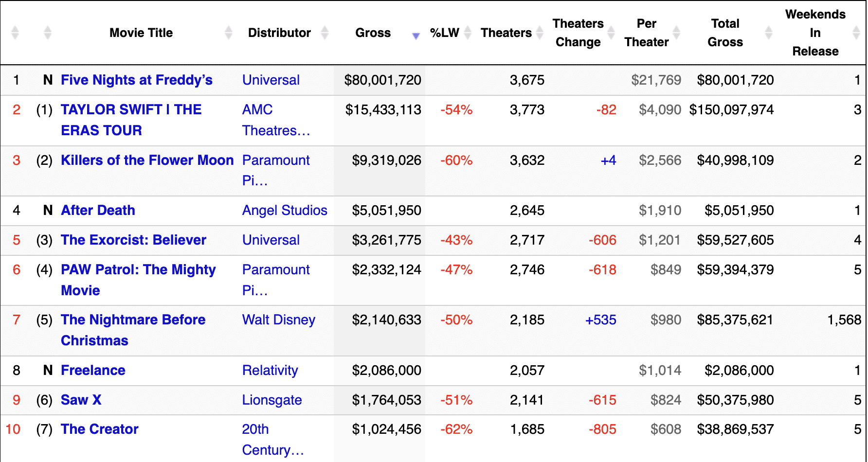Select the -606 theaters change value
Viewport: 868px width, 462px height.
point(602,240)
